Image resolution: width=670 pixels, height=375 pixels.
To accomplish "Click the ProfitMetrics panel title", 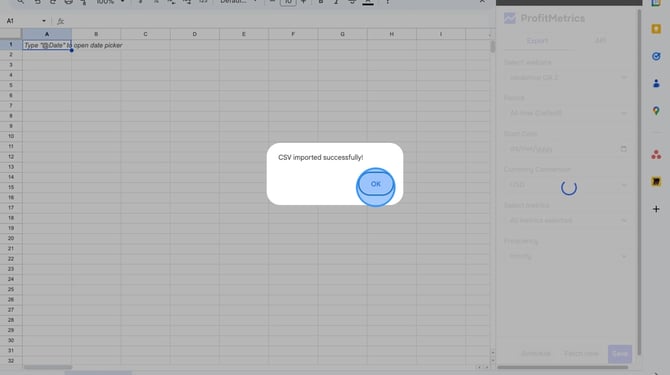I will click(x=552, y=18).
